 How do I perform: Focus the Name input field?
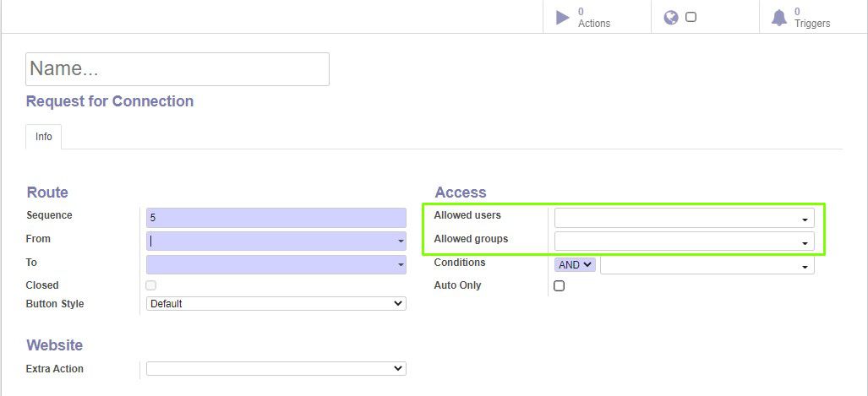point(177,69)
